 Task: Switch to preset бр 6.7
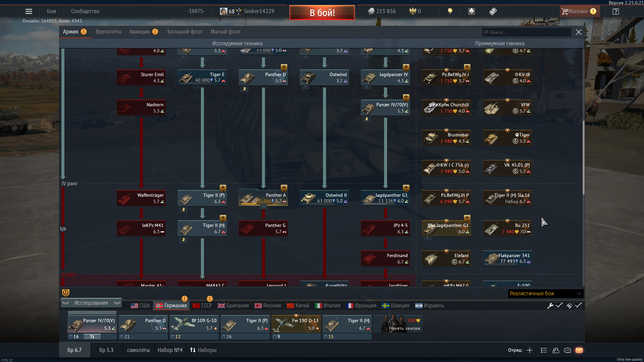tap(74, 350)
